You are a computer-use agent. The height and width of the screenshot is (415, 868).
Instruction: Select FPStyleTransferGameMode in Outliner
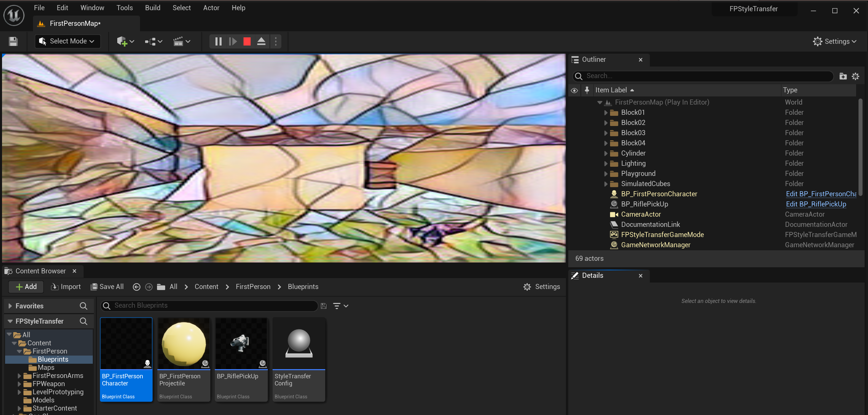(662, 235)
